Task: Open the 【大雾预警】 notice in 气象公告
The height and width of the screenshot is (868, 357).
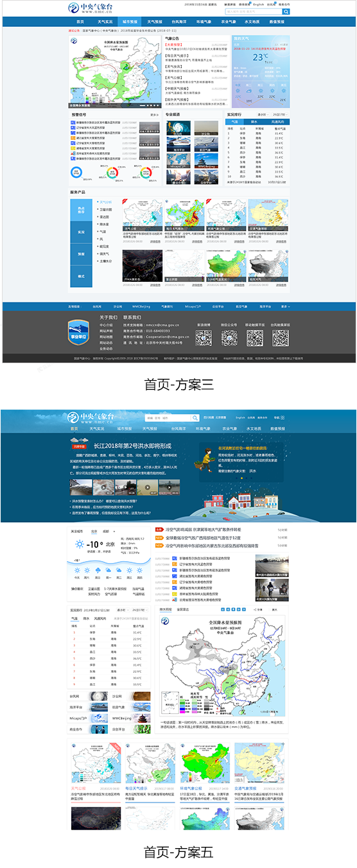Action: (173, 44)
